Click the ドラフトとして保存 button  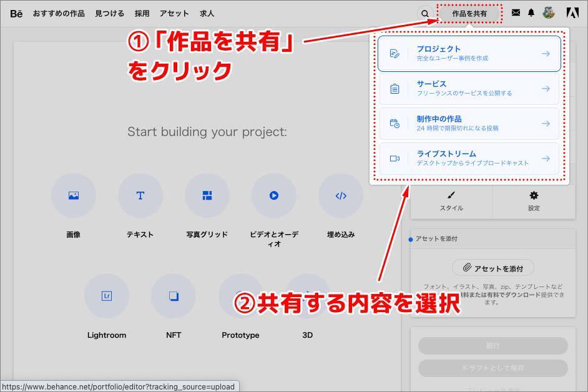tap(492, 368)
